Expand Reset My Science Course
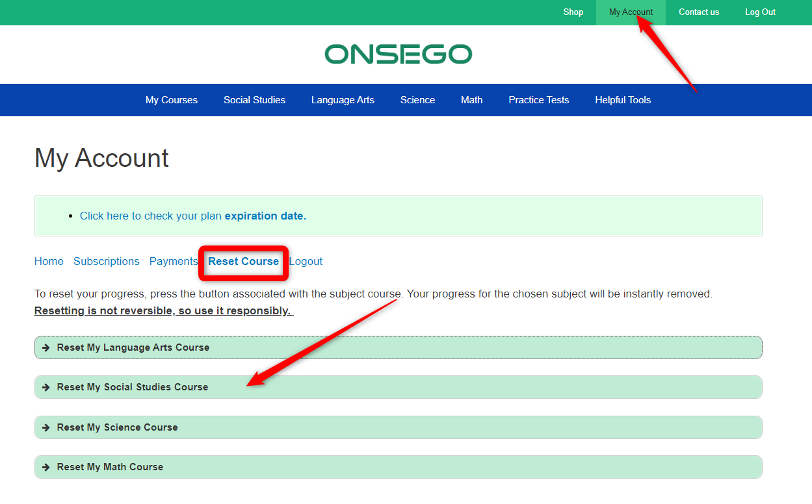The width and height of the screenshot is (812, 504). pos(398,427)
